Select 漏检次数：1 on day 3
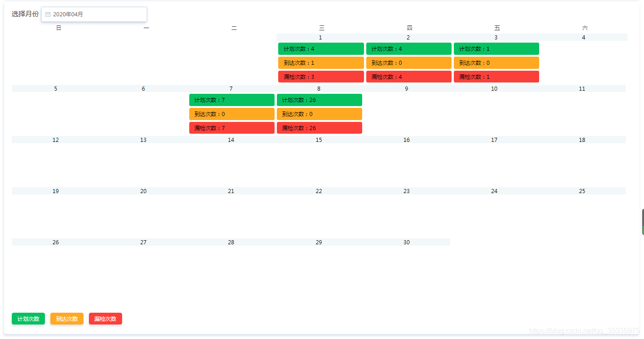 point(496,77)
